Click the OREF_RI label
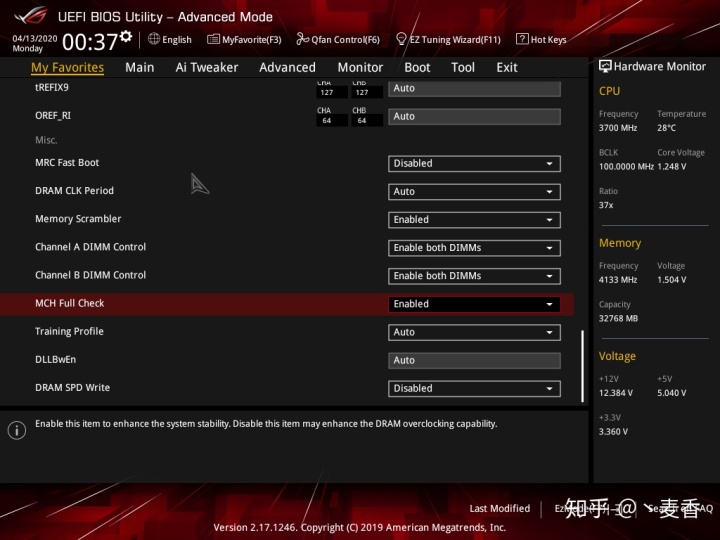 click(53, 116)
